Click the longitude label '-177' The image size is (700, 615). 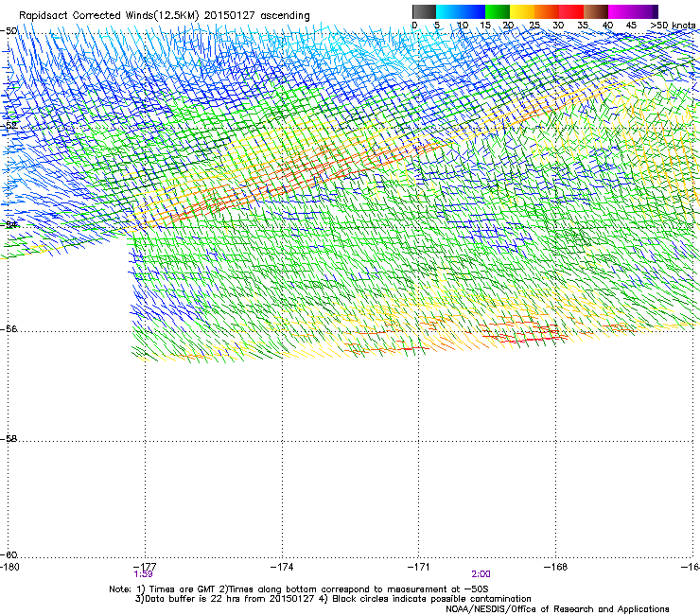[145, 567]
